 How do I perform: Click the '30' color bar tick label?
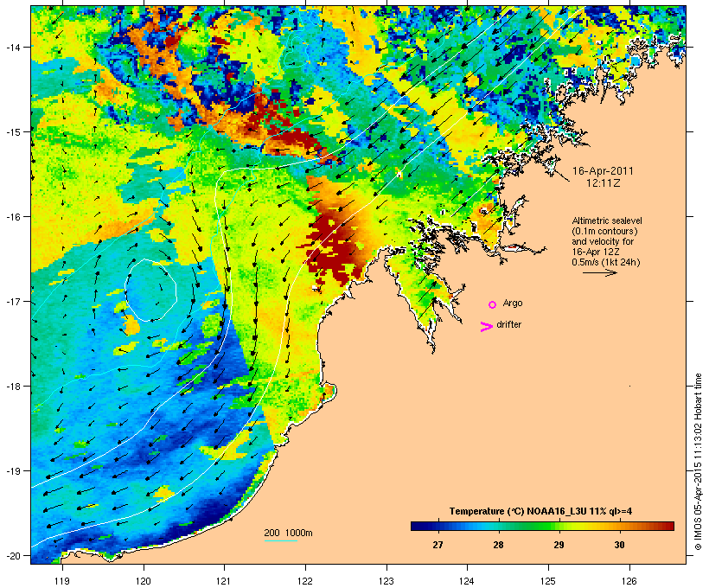619,545
